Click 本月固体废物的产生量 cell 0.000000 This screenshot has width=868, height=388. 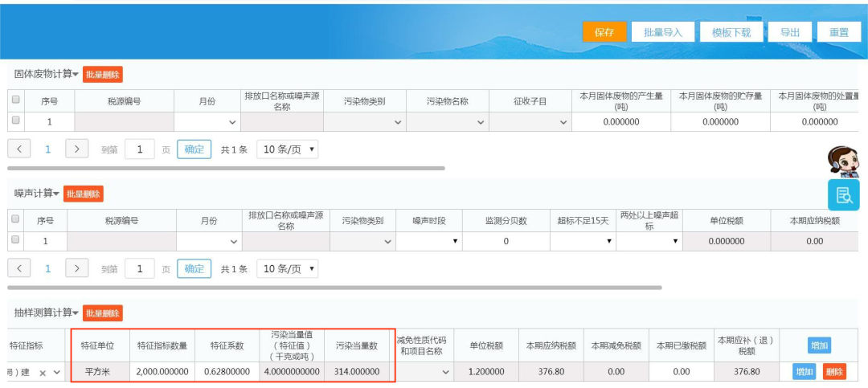pos(621,122)
